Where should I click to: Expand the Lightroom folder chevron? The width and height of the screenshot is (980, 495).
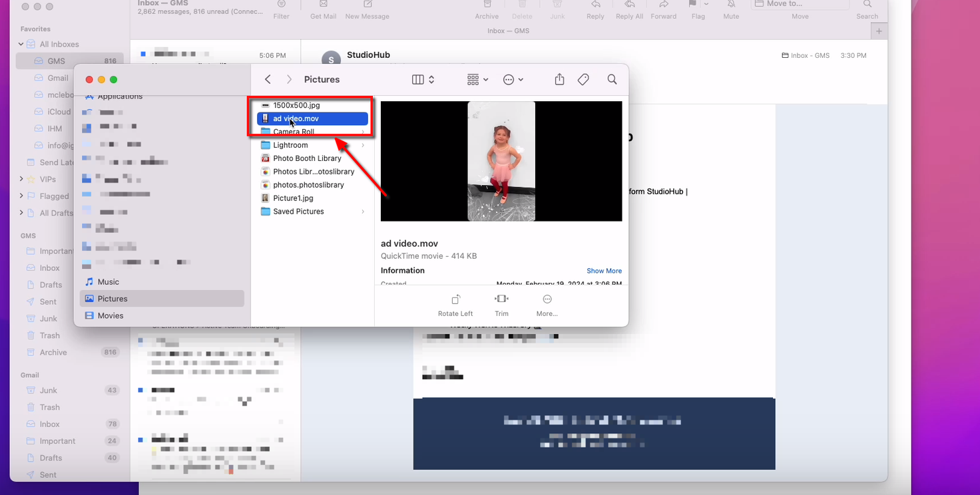point(363,145)
